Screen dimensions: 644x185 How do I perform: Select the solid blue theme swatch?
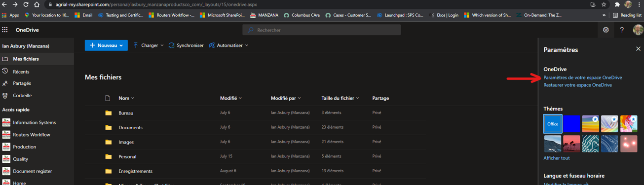[x=571, y=123]
